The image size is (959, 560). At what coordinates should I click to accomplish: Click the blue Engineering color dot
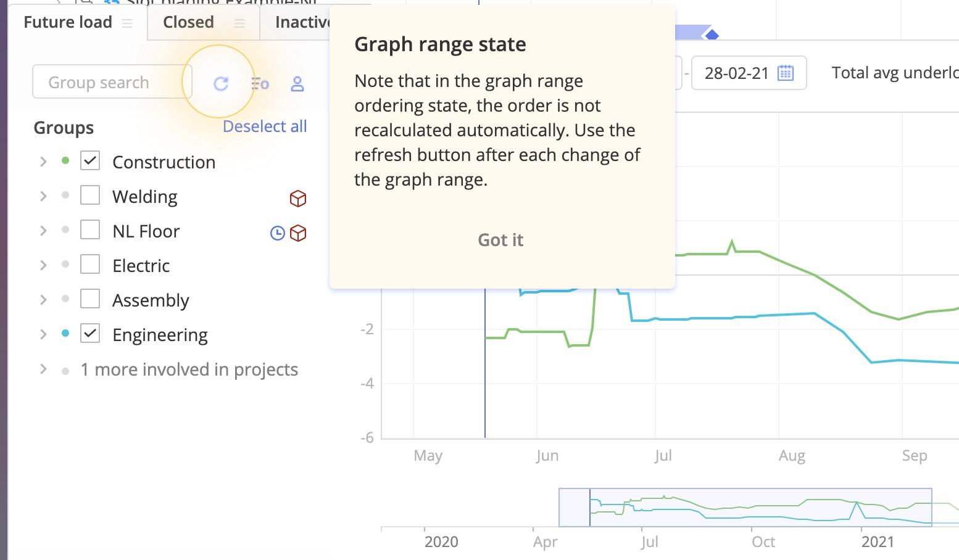(65, 334)
